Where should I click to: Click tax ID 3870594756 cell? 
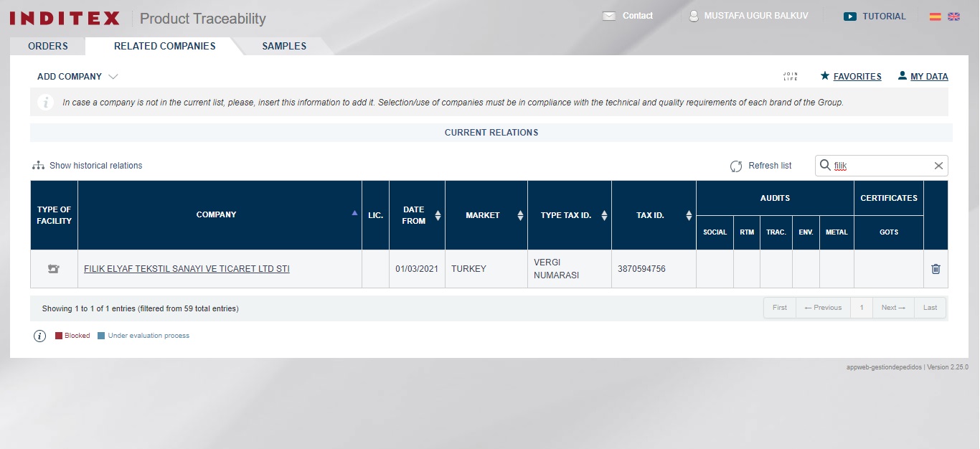coord(654,269)
